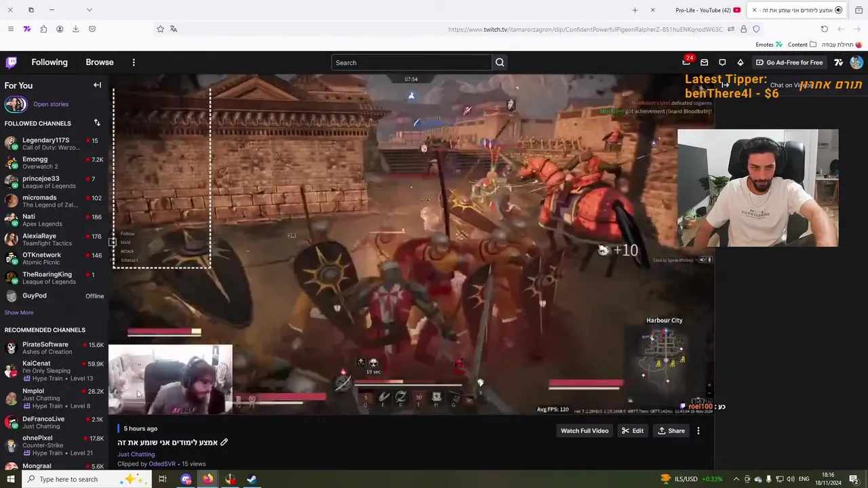The width and height of the screenshot is (868, 488).
Task: Open the PirateSoftware channel
Action: [x=54, y=348]
